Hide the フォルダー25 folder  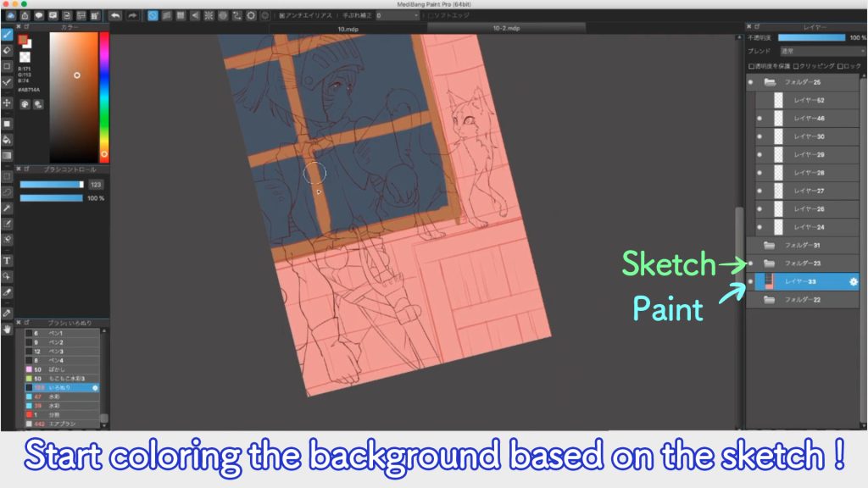coord(751,82)
